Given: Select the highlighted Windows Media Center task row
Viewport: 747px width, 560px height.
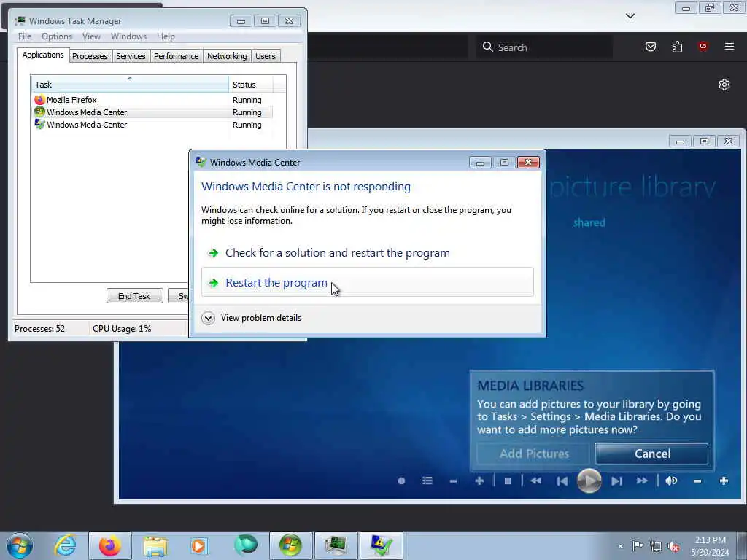Looking at the screenshot, I should pos(152,112).
